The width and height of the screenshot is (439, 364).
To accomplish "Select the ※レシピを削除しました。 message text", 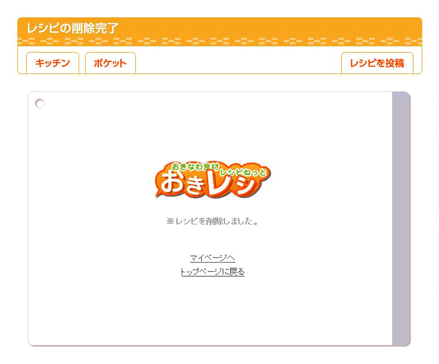I will [x=213, y=221].
